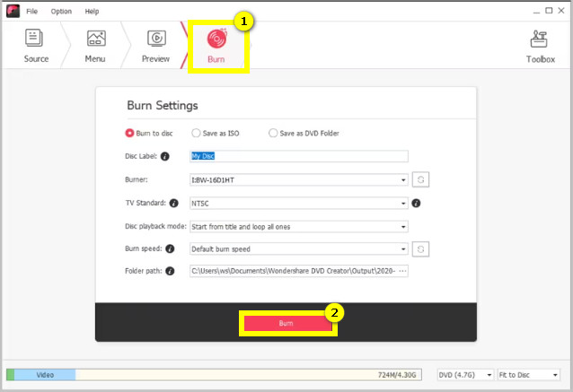
Task: Click the 724M/4.30G size readout
Action: [x=397, y=375]
